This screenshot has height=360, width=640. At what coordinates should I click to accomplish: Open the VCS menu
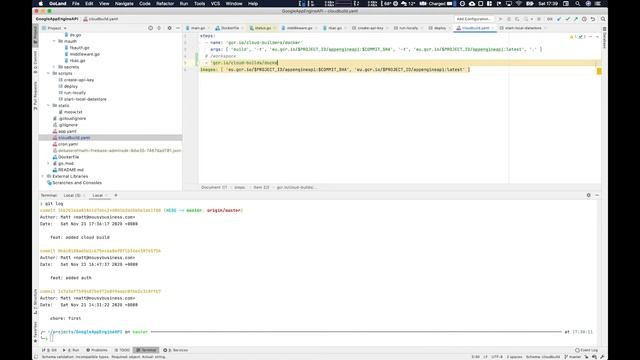click(215, 3)
